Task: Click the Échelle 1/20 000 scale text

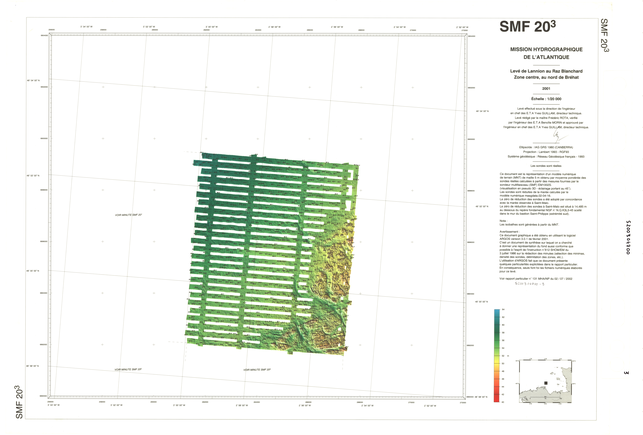Action: [546, 99]
